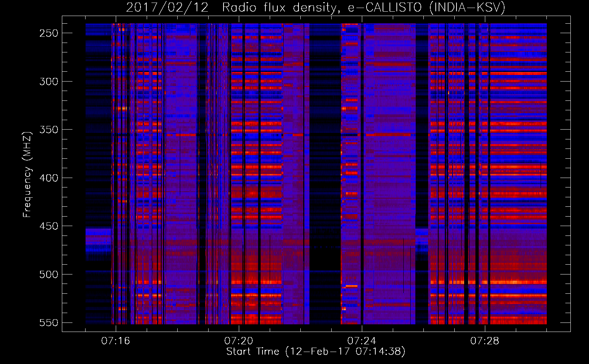Click the 'Start Time (12-Feb-17 07:14:38)' label
This screenshot has width=589, height=364.
tap(316, 352)
